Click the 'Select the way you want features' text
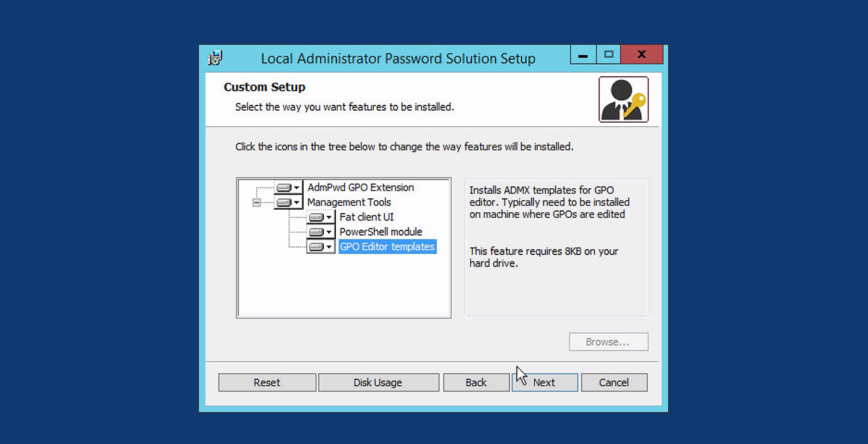Image resolution: width=868 pixels, height=444 pixels. pos(345,107)
